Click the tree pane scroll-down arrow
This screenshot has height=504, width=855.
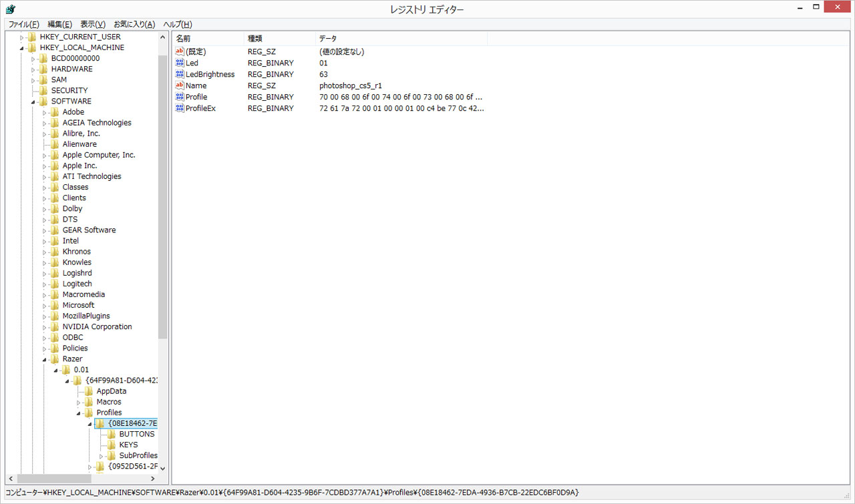[x=162, y=468]
